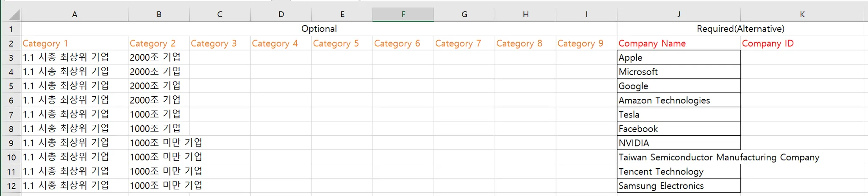Screen dimensions: 868x196
Task: Click the Required(Alternative) header cell
Action: (740, 29)
